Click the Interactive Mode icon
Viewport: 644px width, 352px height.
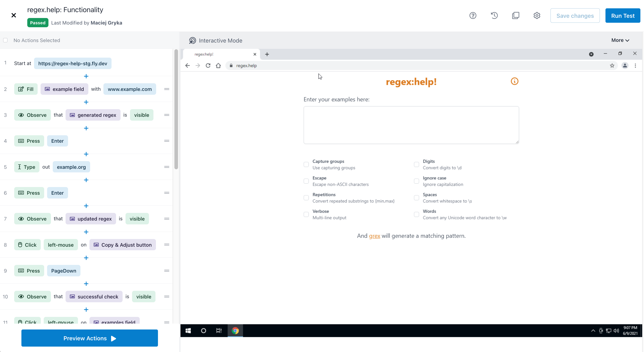[192, 41]
